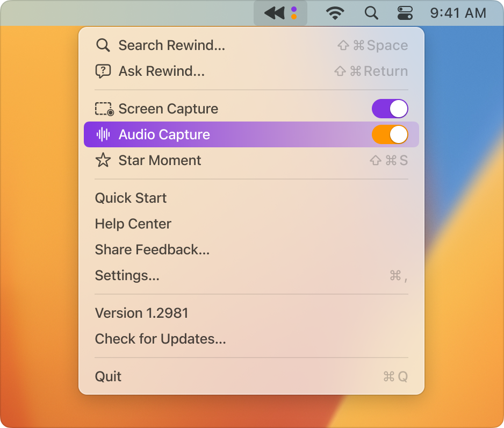Disable the orange Audio Capture toggle
504x428 pixels.
click(x=390, y=134)
